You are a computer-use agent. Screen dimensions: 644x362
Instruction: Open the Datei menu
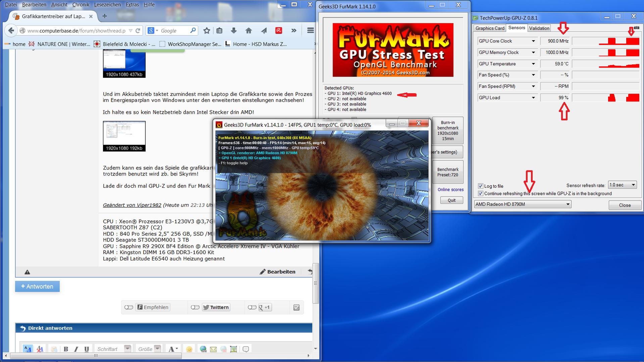[11, 5]
